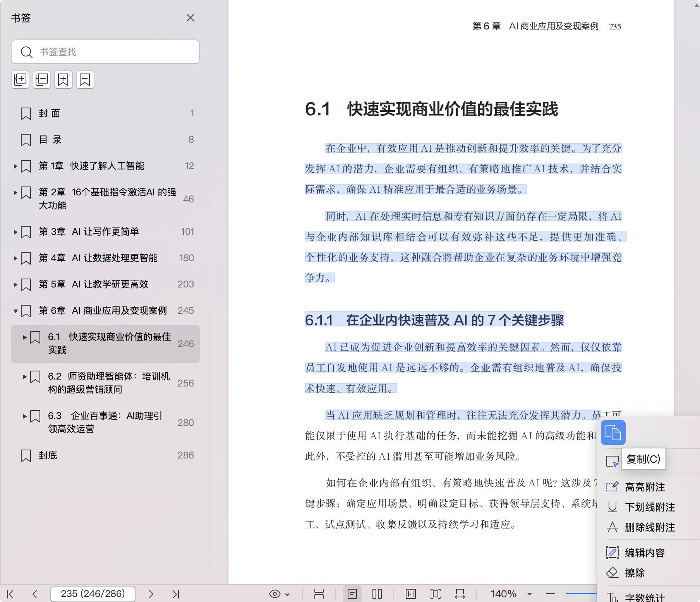Open the 封底 bookmark

(48, 455)
